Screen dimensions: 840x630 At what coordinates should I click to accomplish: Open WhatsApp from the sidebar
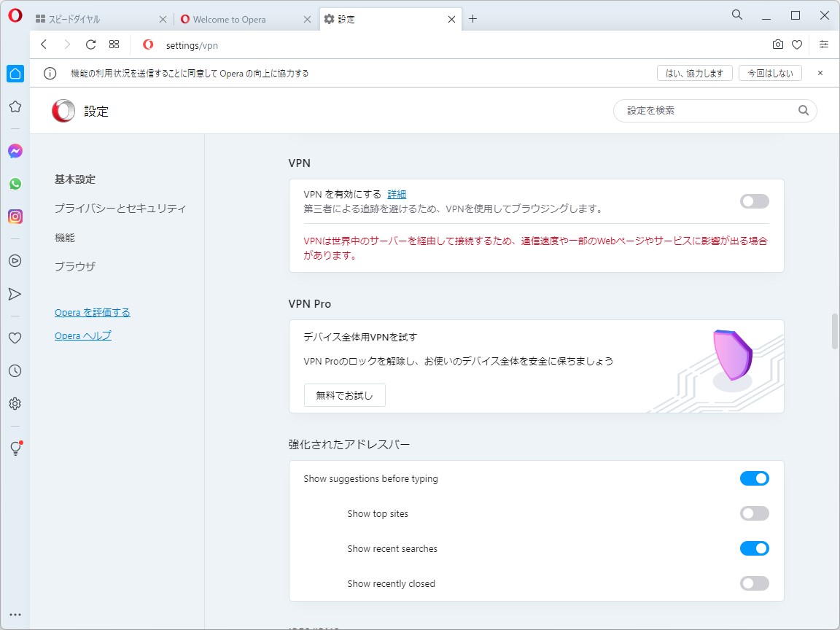tap(15, 183)
